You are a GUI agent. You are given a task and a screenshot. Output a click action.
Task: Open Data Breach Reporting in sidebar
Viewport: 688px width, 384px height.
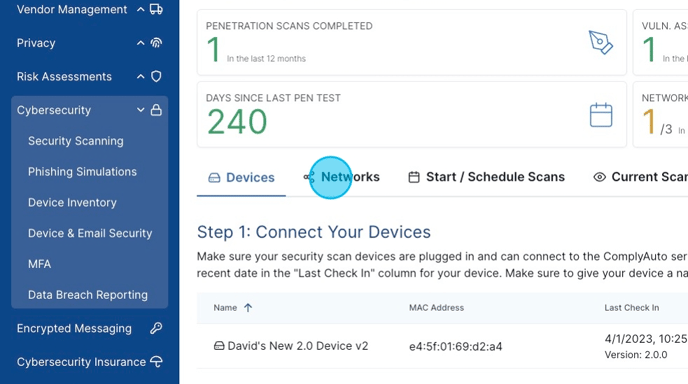pyautogui.click(x=88, y=294)
